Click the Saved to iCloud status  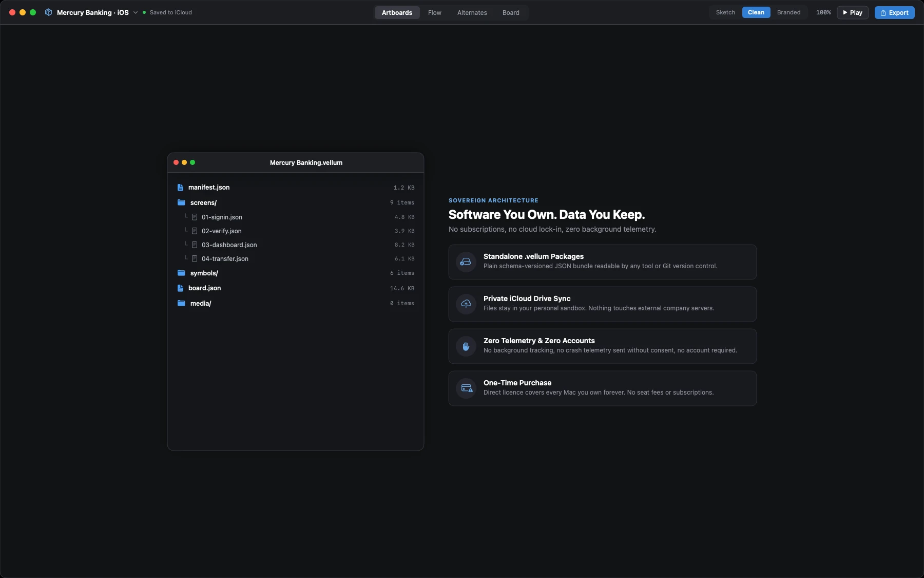click(x=167, y=12)
